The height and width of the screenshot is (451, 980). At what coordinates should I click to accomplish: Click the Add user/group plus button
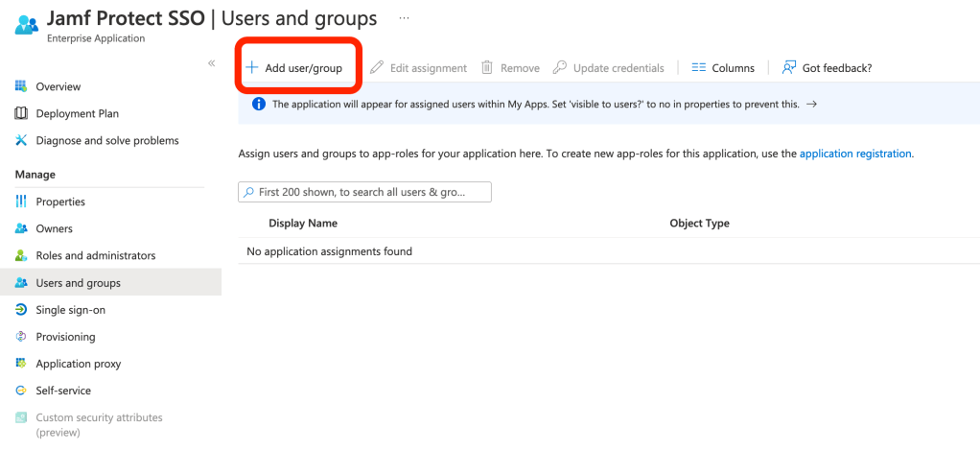[252, 68]
